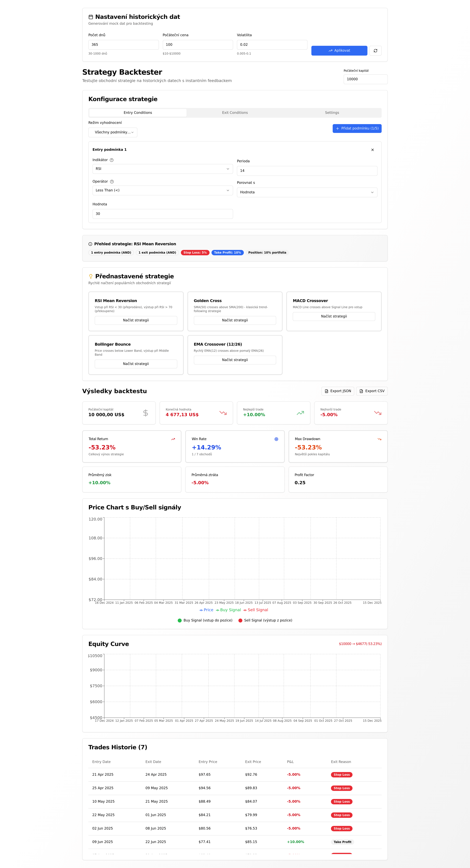
Task: Click the Operátor help question icon
Action: click(x=112, y=182)
